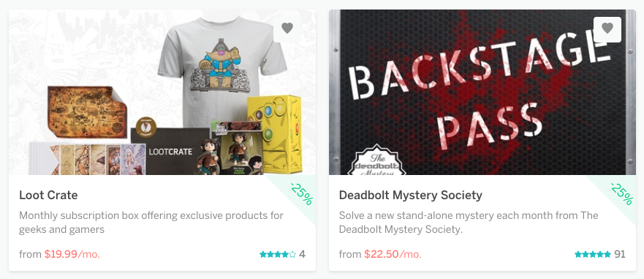
Task: Click the yellow Infinity Gauntlet box in image
Action: click(275, 134)
